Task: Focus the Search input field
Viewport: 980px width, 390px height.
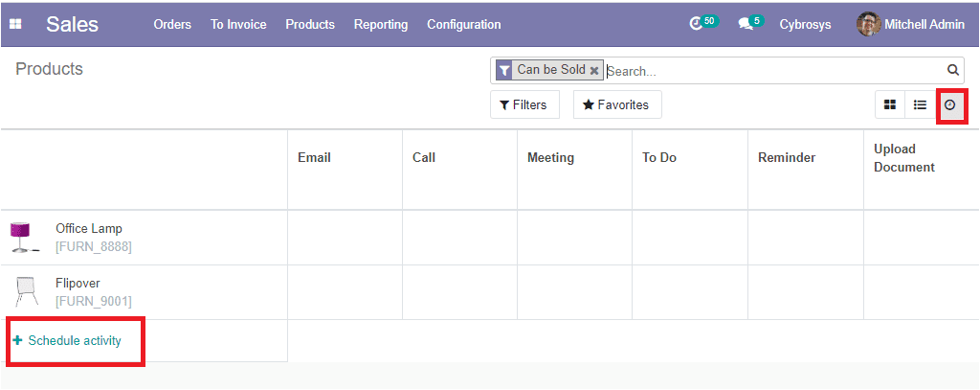Action: (774, 71)
